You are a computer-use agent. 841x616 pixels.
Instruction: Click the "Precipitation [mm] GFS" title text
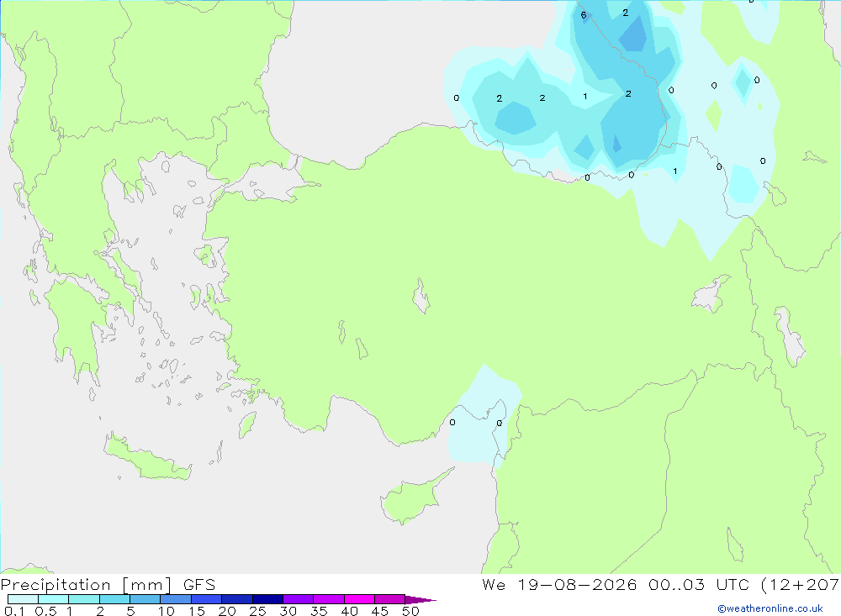click(108, 585)
